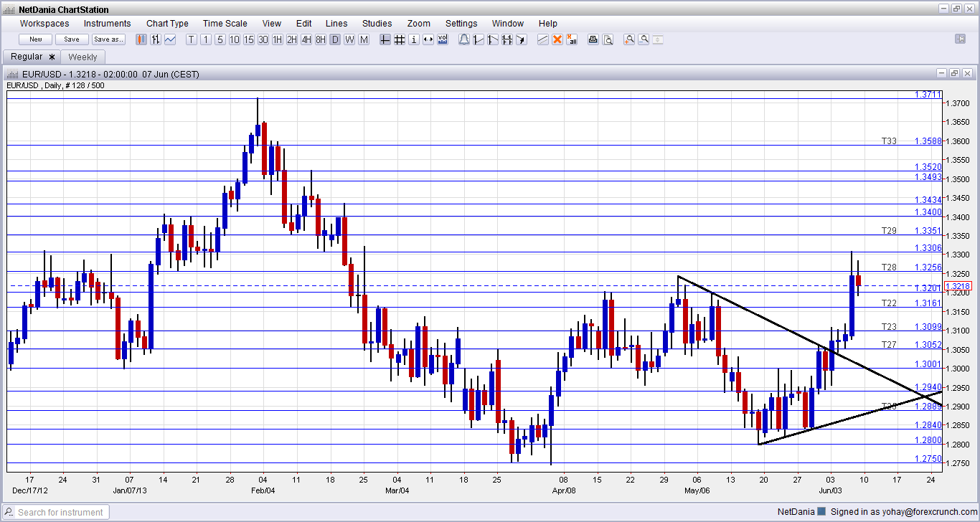Viewport: 980px width, 522px height.
Task: Click the print chart icon
Action: (593, 39)
